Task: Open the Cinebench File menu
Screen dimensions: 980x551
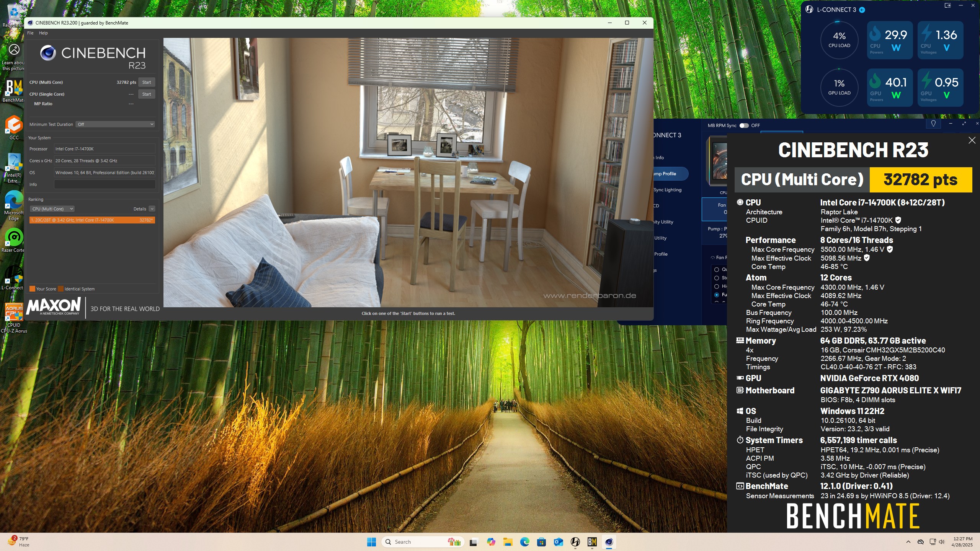Action: click(x=30, y=33)
